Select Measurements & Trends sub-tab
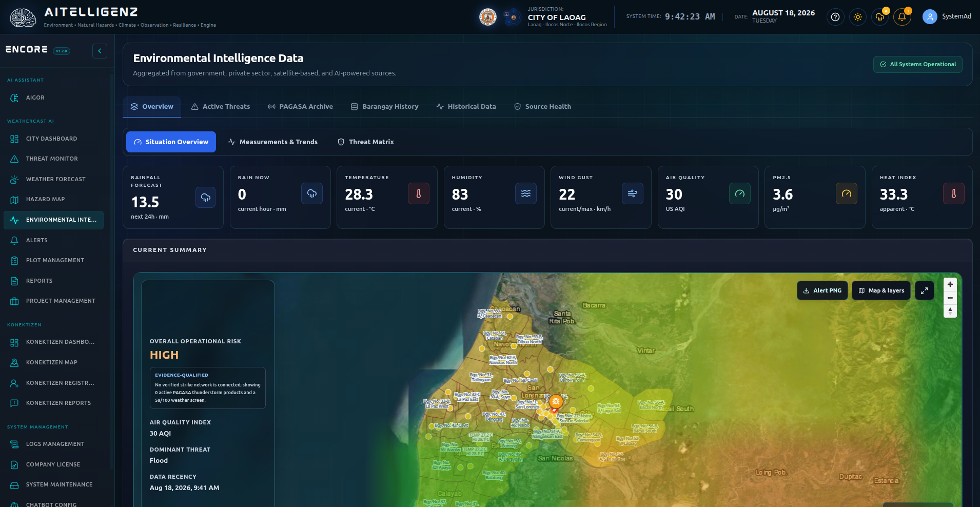Image resolution: width=980 pixels, height=507 pixels. (x=273, y=142)
